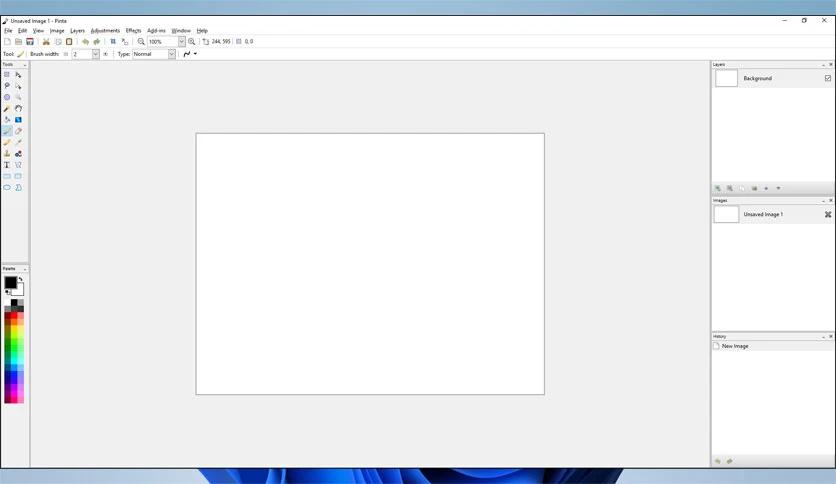Select the Clone Stamp tool
The height and width of the screenshot is (484, 836).
coord(7,154)
